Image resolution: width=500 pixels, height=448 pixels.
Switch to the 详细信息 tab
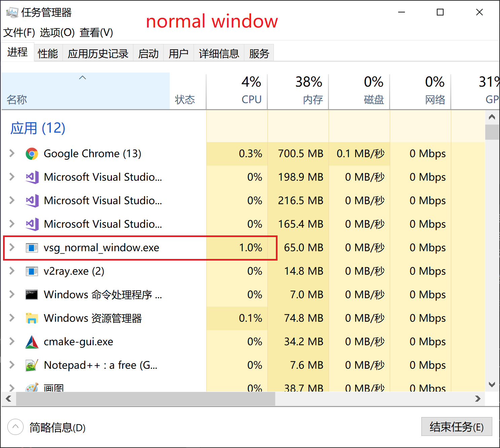tap(219, 53)
